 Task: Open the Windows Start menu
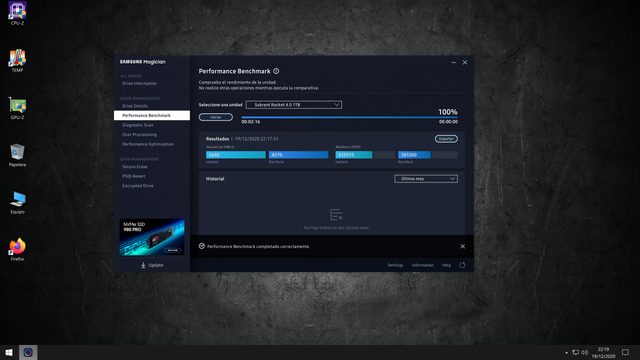point(9,352)
